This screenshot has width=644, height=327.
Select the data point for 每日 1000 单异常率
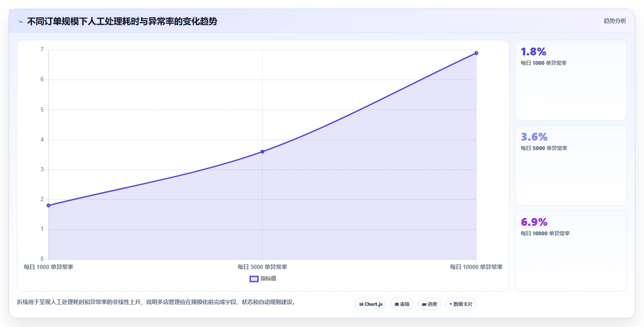[x=48, y=205]
